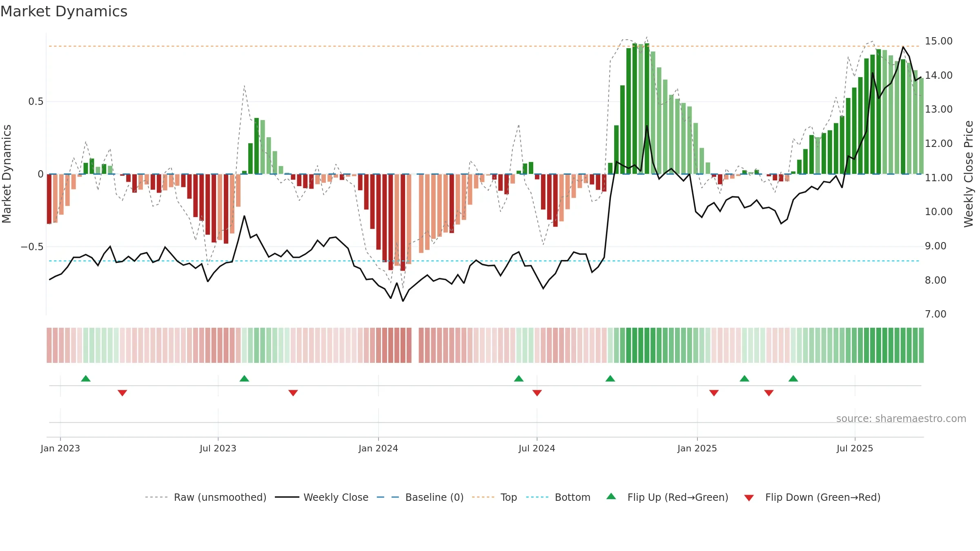Click the Flip Down marker between Jul 2023 and Jan 2024
This screenshot has height=551, width=980.
293,393
